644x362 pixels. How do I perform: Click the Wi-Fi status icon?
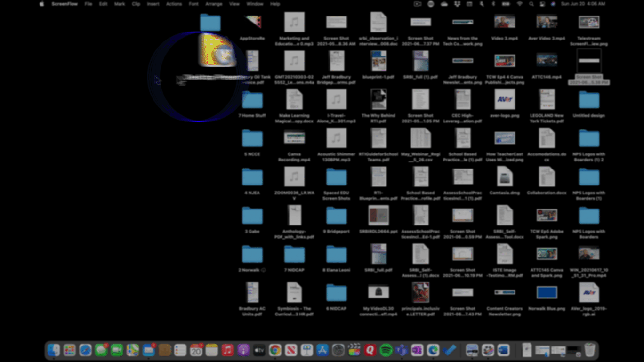tap(519, 4)
